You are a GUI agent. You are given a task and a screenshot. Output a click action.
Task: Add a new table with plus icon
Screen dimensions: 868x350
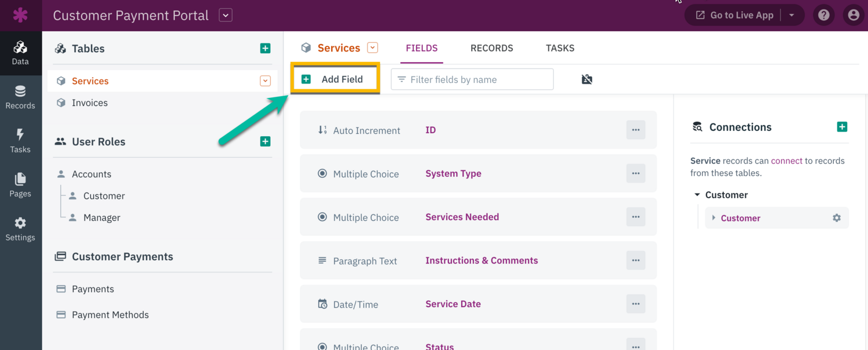265,49
